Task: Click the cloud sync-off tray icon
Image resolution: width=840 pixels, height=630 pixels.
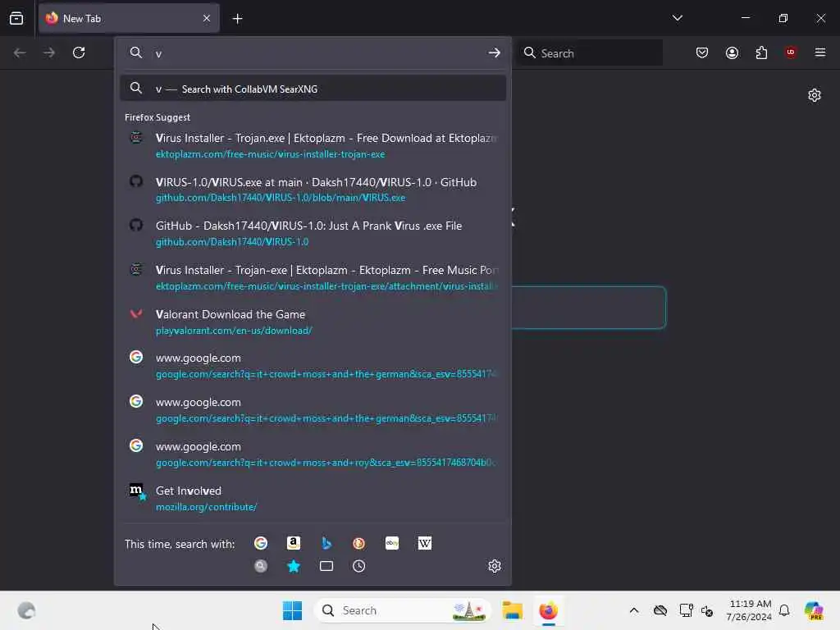Action: pos(660,610)
